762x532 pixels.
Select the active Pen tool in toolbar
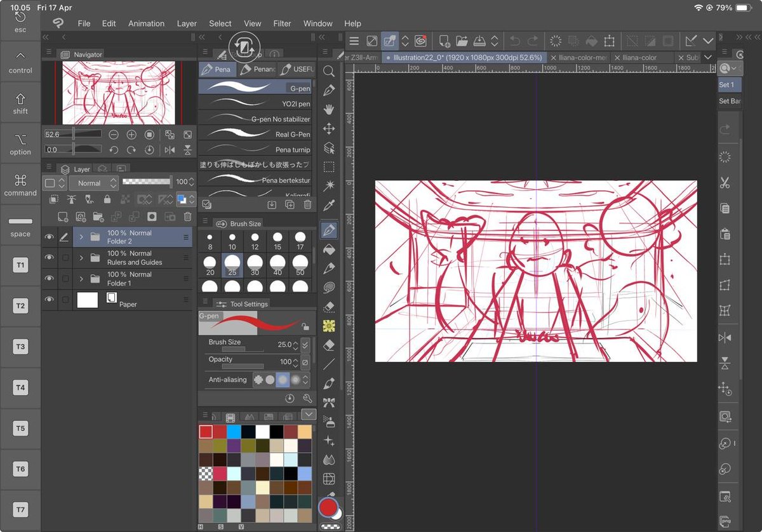click(x=329, y=229)
